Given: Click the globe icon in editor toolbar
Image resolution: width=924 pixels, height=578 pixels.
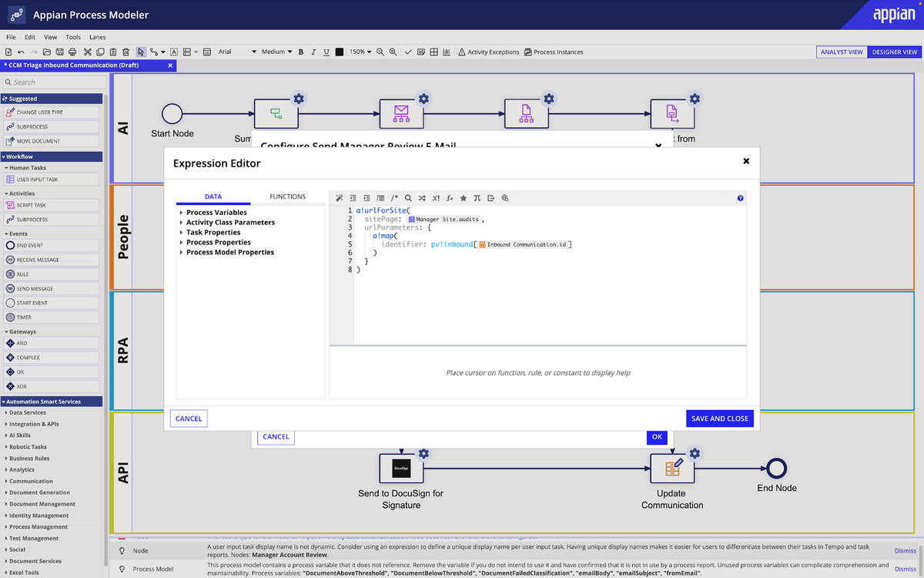Looking at the screenshot, I should [504, 198].
